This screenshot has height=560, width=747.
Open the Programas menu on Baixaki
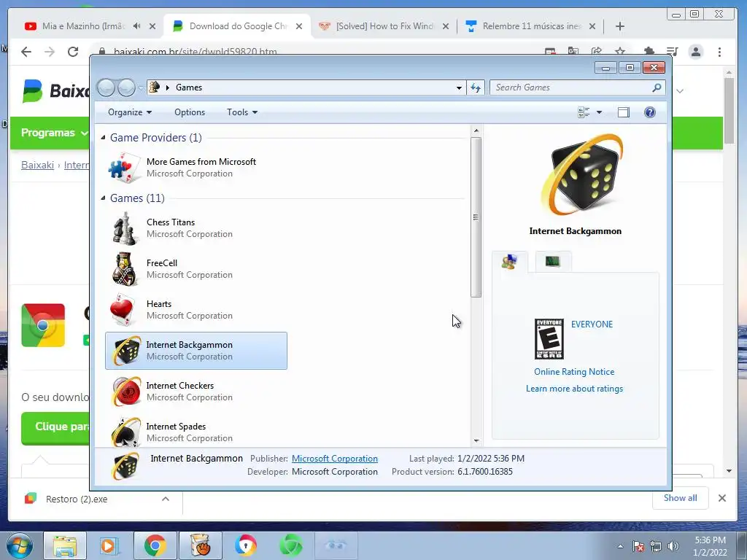point(54,133)
